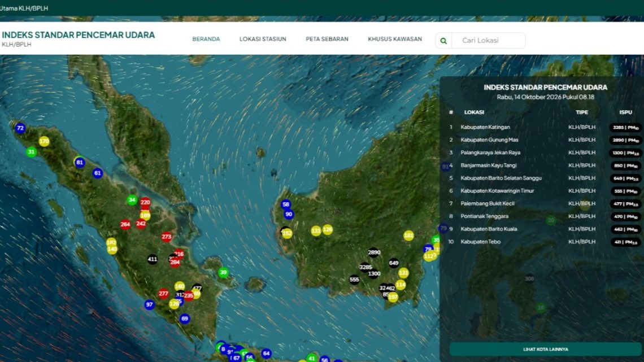Screen dimensions: 644x362
Task: Select black station marker 649
Action: click(394, 263)
